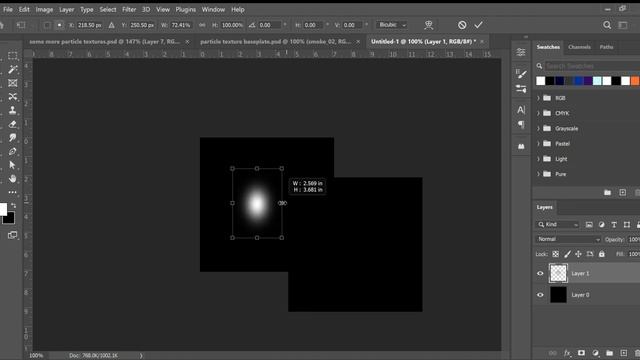This screenshot has width=640, height=360.
Task: Create a new layer group
Action: pyautogui.click(x=609, y=353)
